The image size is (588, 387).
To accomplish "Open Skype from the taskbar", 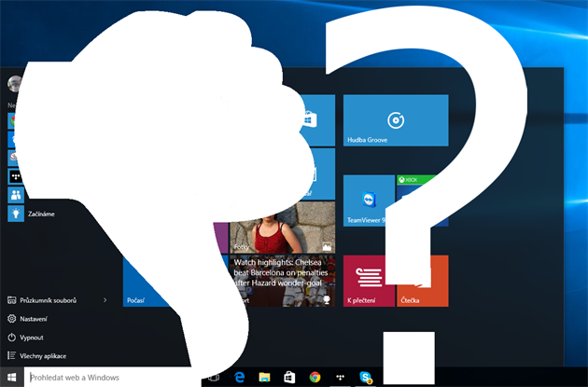I will tap(365, 378).
